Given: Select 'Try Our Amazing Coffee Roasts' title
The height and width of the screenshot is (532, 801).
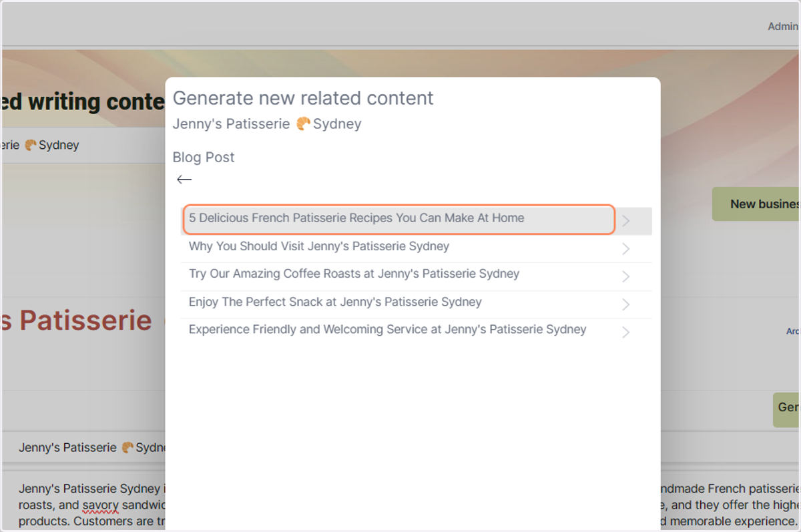Looking at the screenshot, I should click(354, 274).
